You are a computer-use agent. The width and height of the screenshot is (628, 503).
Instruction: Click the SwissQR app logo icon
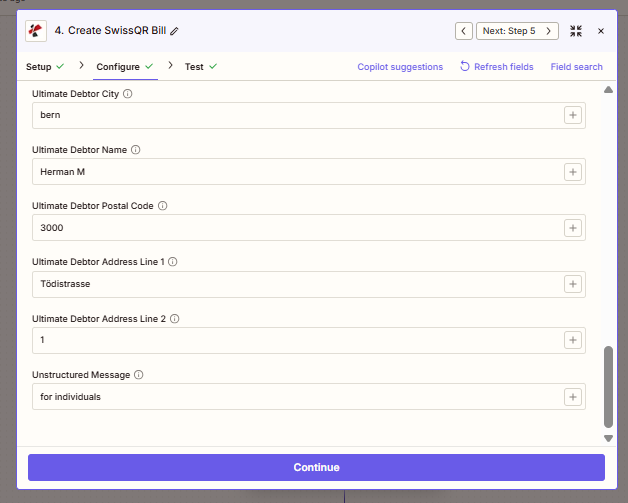pos(39,31)
